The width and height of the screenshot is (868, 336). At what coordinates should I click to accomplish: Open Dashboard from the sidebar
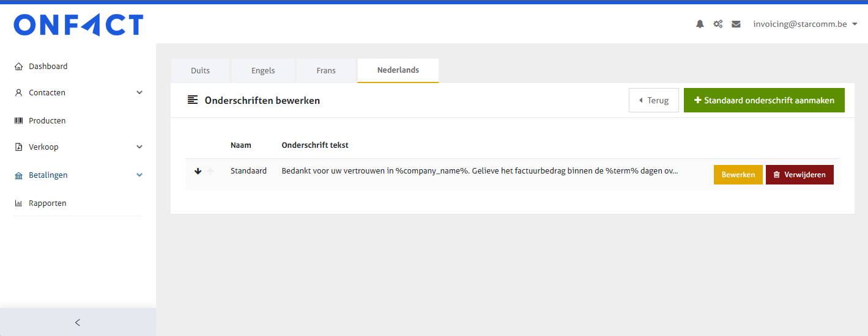click(48, 66)
